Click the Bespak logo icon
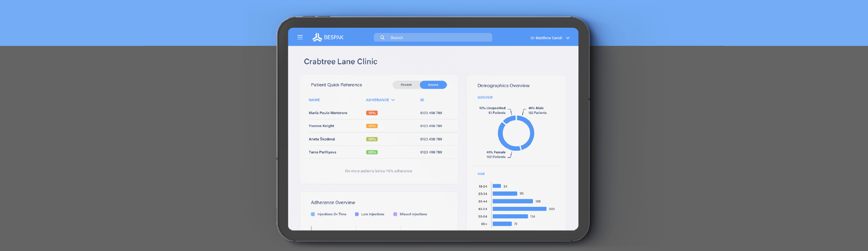Viewport: 868px width, 251px height. [x=317, y=38]
